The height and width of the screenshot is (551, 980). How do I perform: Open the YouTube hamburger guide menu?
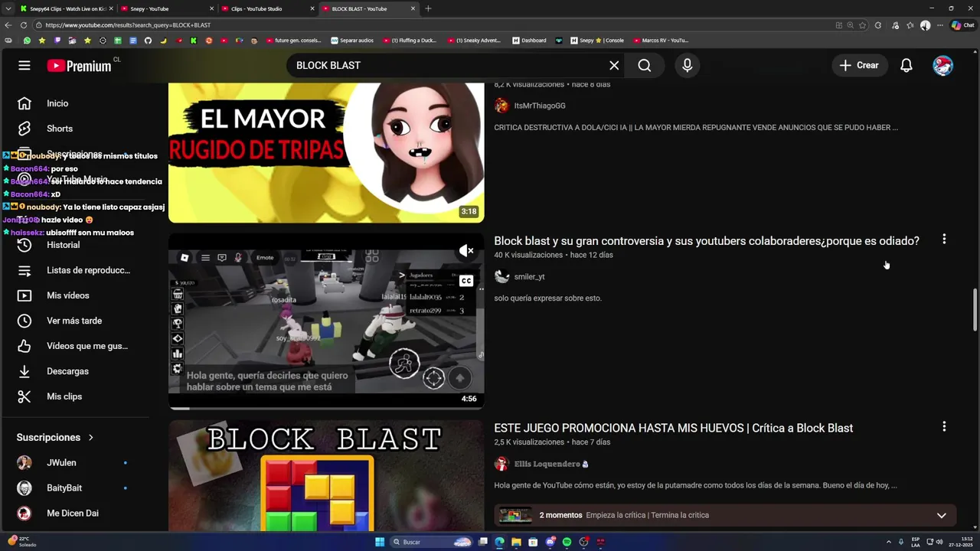click(x=24, y=65)
